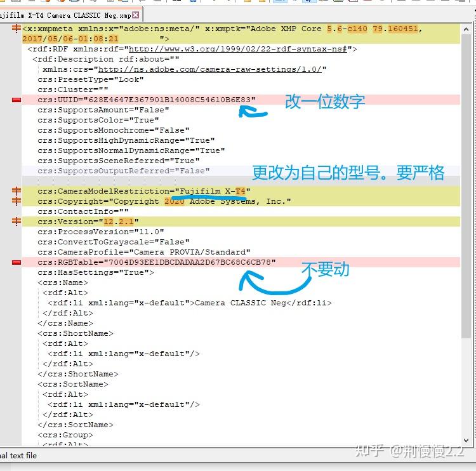
Task: Click the changed marker beside crs:Copyright line
Action: tap(16, 201)
